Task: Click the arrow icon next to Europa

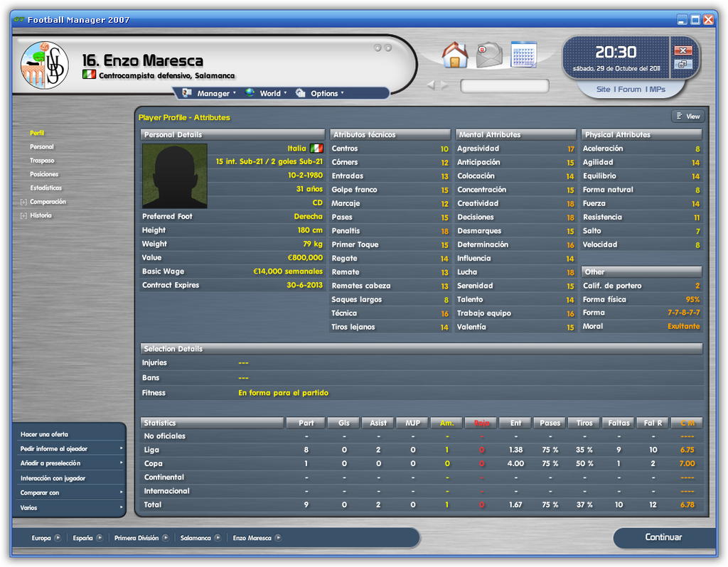Action: tap(58, 538)
